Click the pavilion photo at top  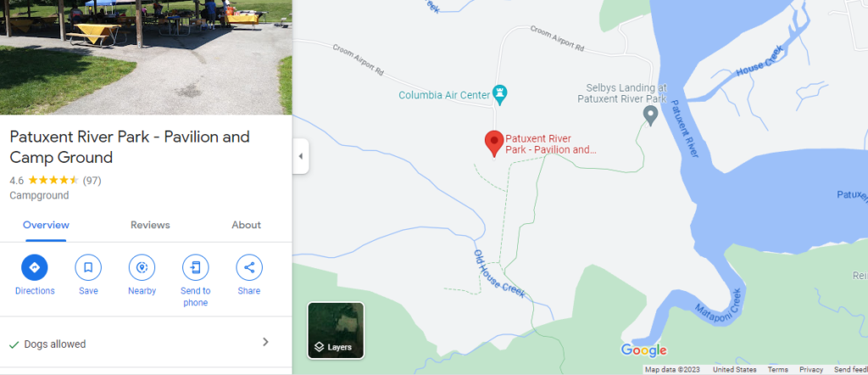(x=146, y=57)
